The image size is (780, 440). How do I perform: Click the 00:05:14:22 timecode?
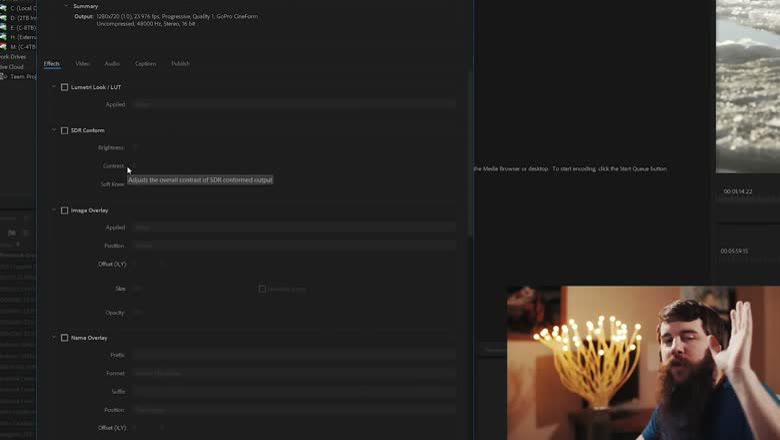(738, 191)
